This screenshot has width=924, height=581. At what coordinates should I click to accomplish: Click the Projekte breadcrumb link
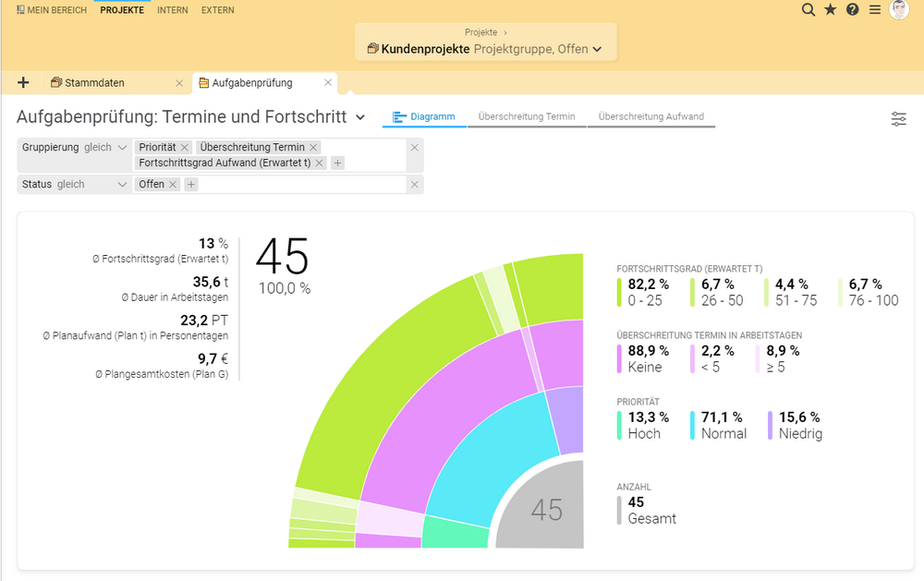pos(481,32)
